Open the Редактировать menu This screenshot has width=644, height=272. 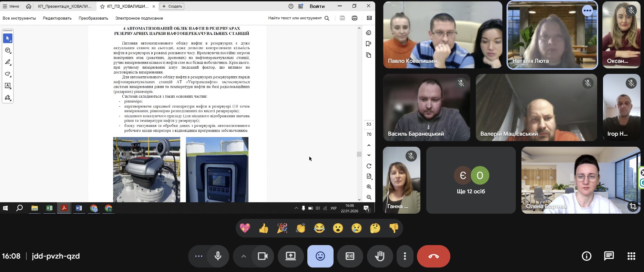(57, 18)
